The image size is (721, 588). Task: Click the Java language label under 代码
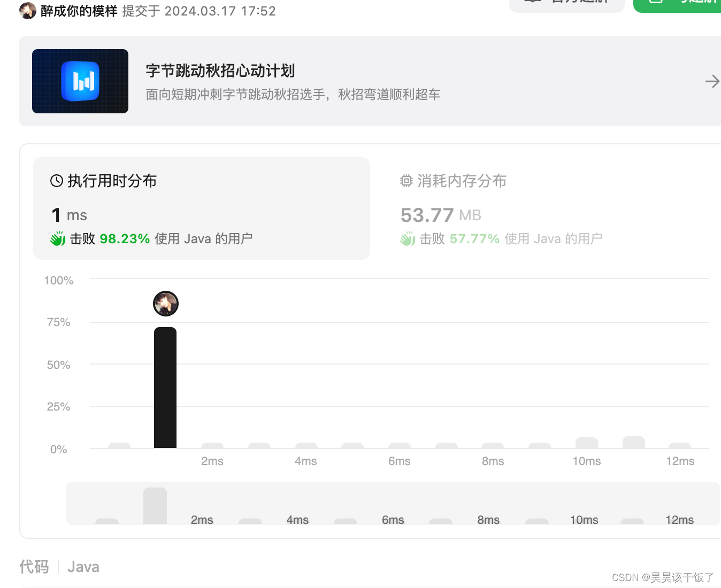83,567
